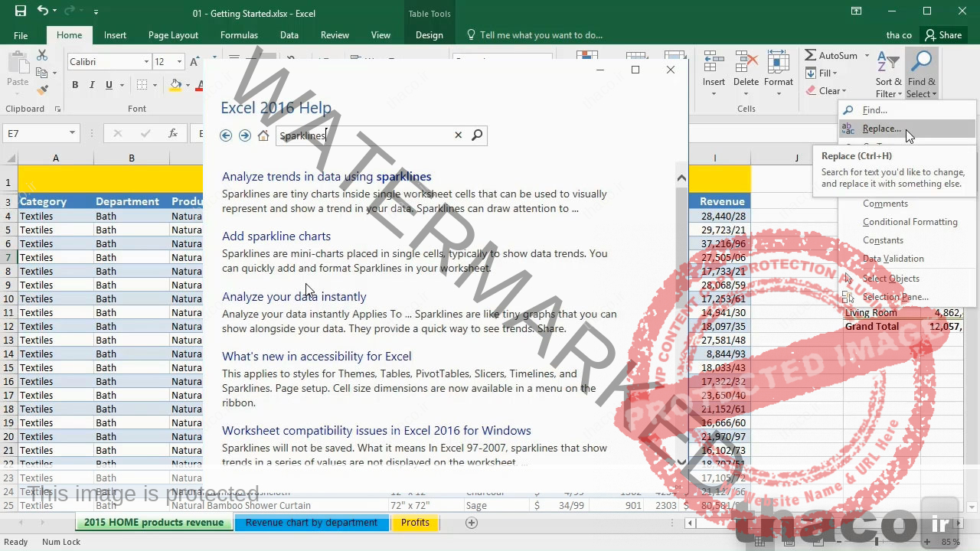Open Customize Quick Access Toolbar dropdown

click(x=96, y=12)
